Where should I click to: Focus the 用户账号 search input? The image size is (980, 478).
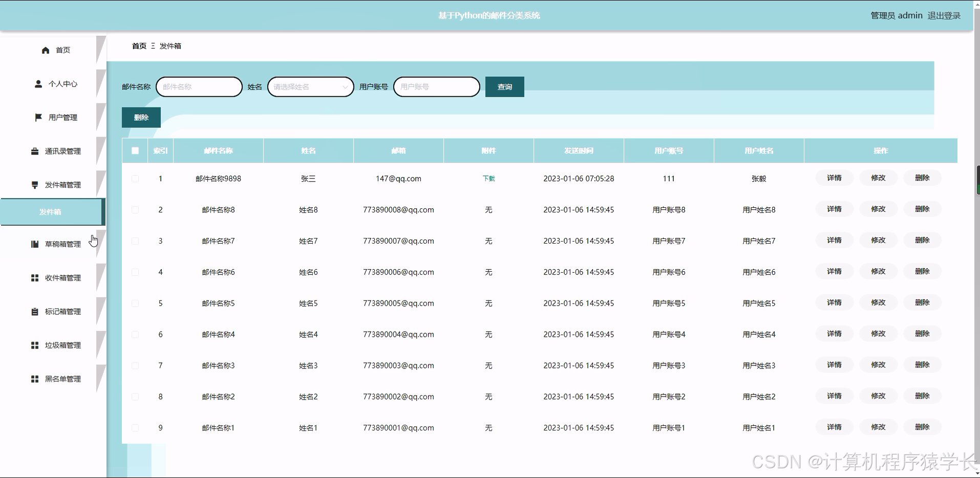(x=437, y=87)
